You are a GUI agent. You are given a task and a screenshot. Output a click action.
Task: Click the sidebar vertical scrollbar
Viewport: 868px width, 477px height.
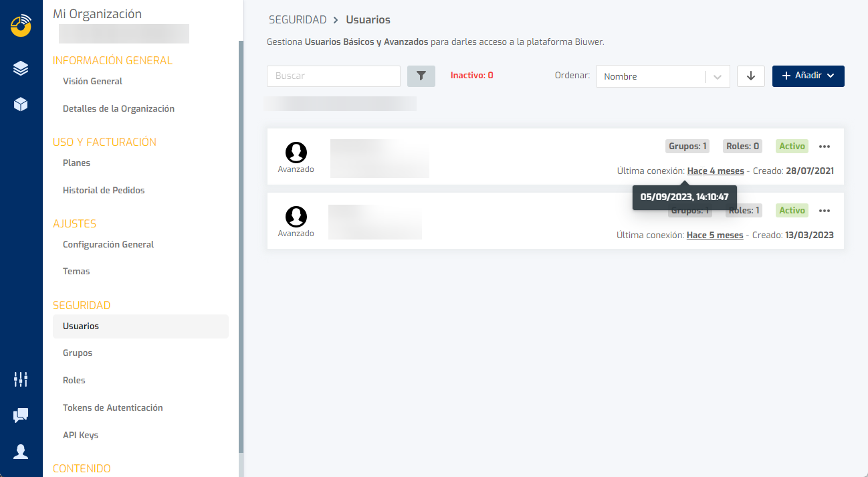tap(241, 248)
